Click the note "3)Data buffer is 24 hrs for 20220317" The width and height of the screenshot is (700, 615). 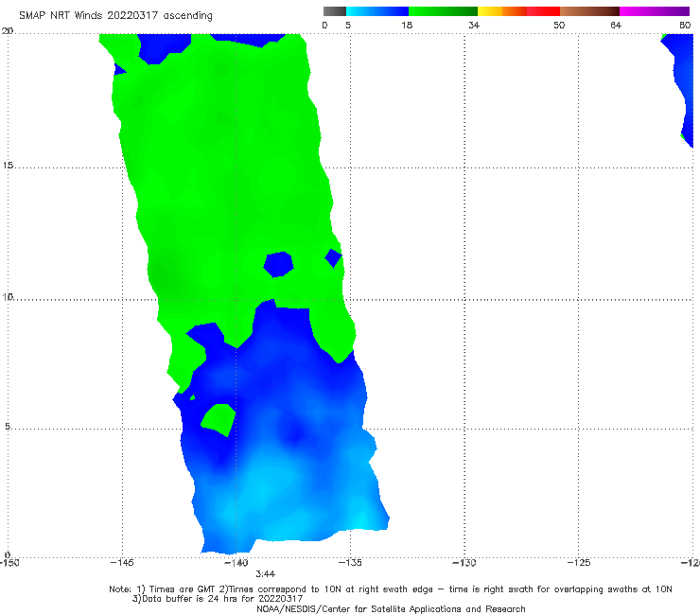218,599
